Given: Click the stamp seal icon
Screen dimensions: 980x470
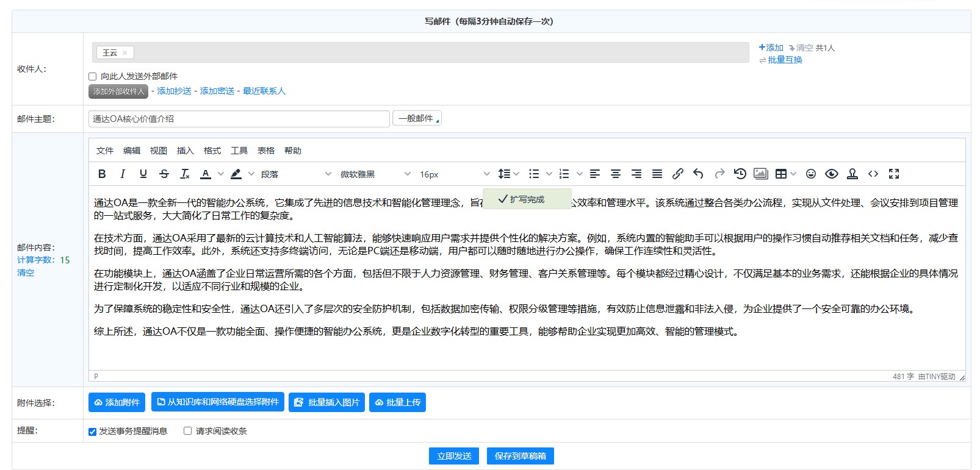Looking at the screenshot, I should click(852, 174).
